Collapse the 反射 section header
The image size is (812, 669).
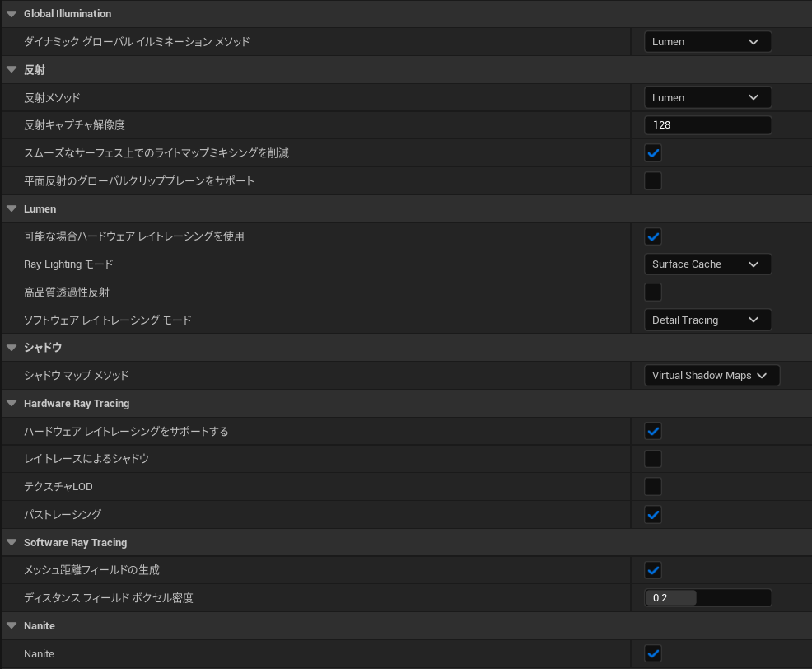tap(12, 69)
